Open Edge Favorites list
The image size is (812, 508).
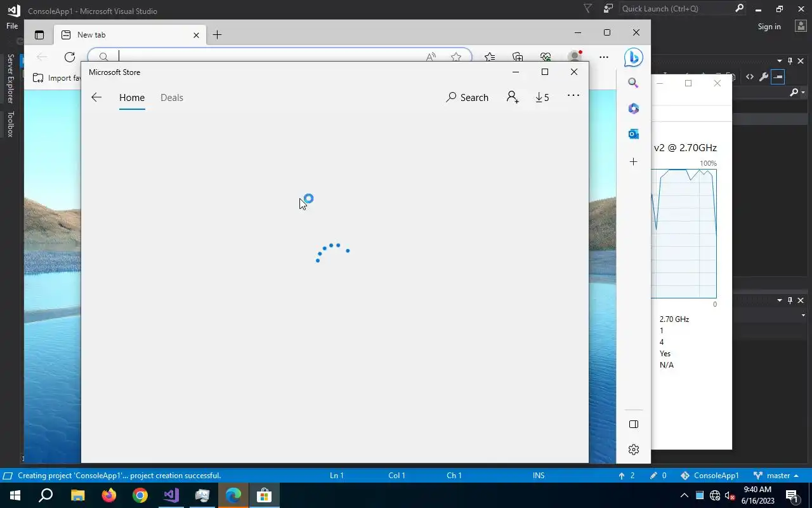click(x=490, y=57)
